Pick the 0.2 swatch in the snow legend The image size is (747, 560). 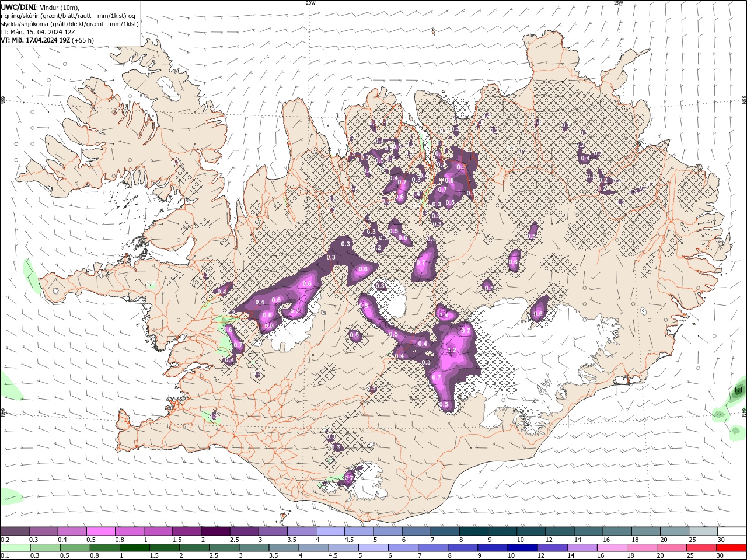point(15,531)
